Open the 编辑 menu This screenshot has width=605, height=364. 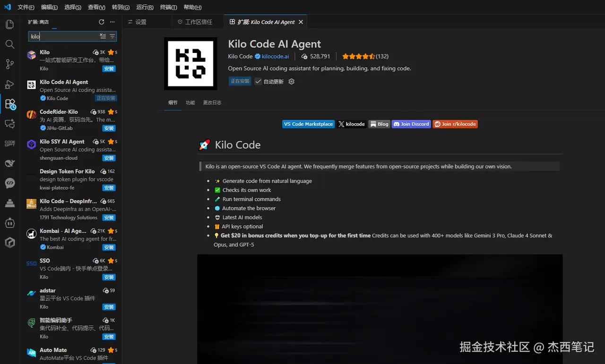click(49, 7)
